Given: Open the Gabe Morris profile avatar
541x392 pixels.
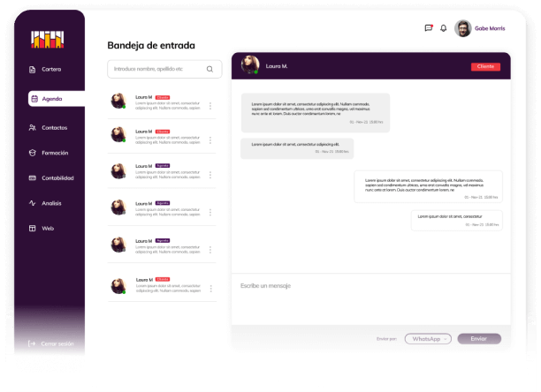Looking at the screenshot, I should 462,28.
